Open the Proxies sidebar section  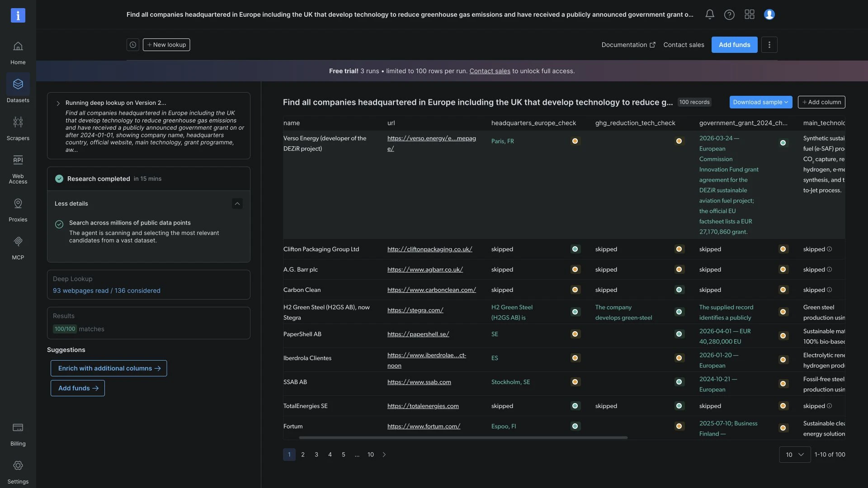(x=18, y=210)
